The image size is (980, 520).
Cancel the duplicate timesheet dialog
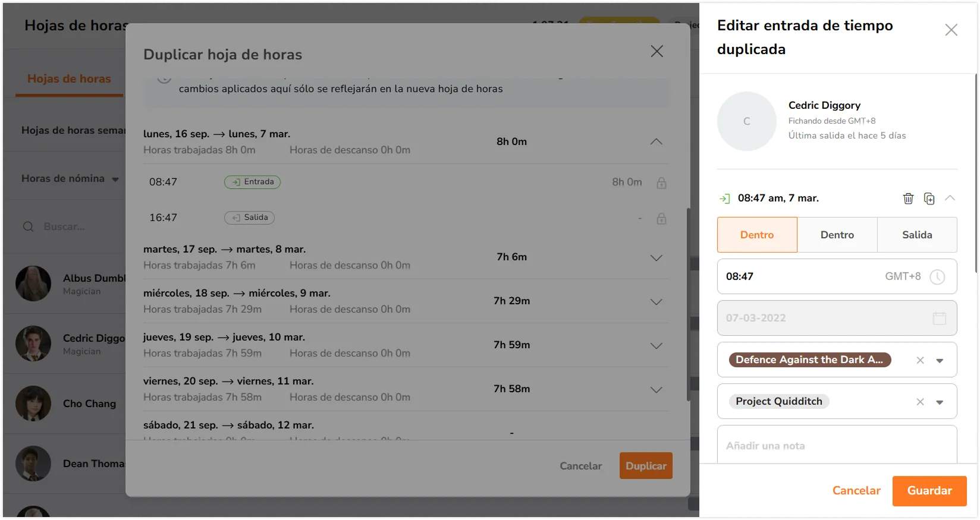(580, 466)
